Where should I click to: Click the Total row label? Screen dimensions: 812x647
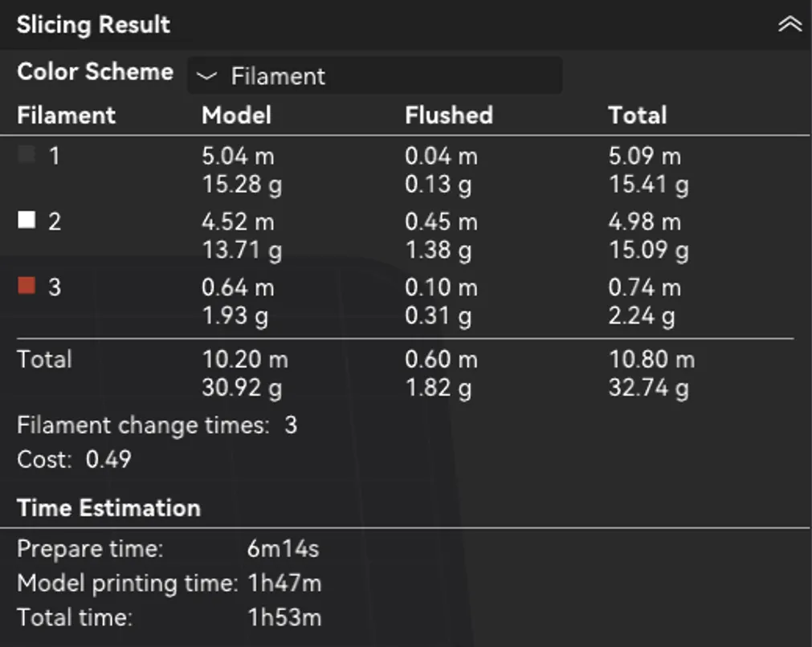(x=44, y=359)
